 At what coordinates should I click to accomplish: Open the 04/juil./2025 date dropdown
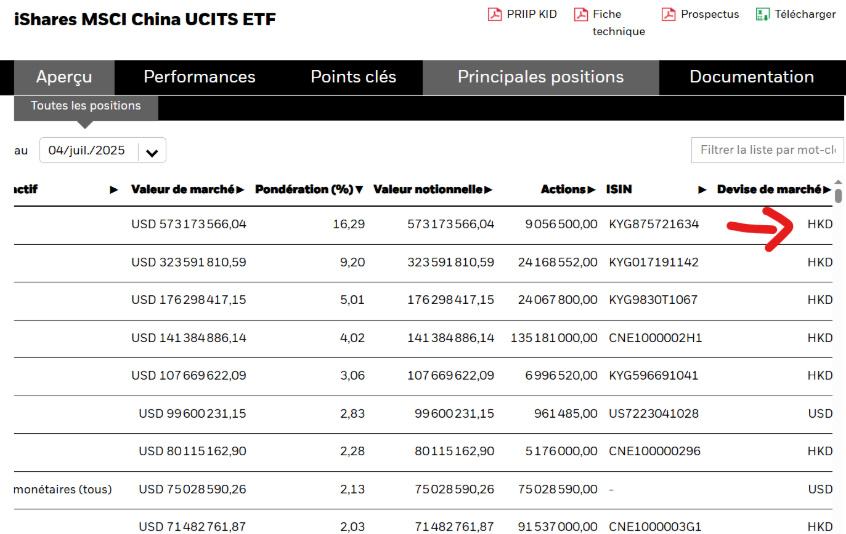coord(103,150)
